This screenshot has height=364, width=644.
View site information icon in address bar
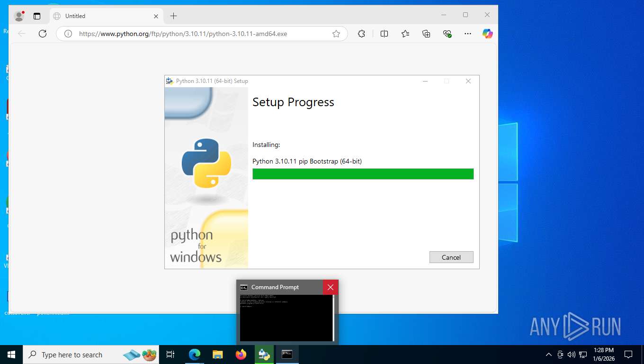coord(68,34)
